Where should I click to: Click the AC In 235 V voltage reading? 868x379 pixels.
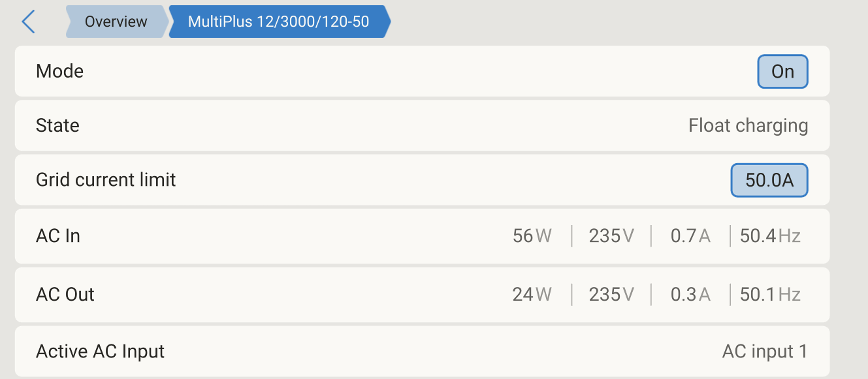tap(611, 235)
